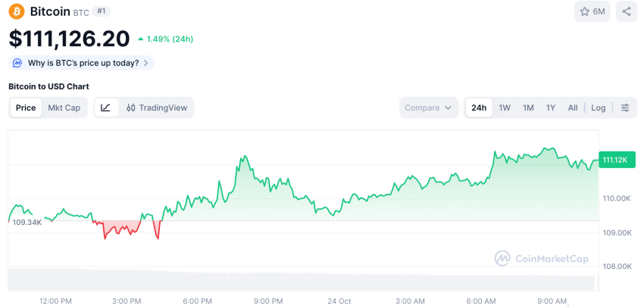Screen dimensions: 644x306
Task: Click the bottom chart range navigator strip
Action: pos(303,280)
